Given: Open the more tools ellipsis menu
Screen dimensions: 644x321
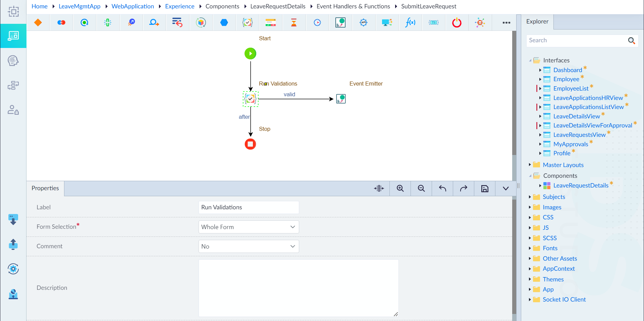Looking at the screenshot, I should point(506,22).
